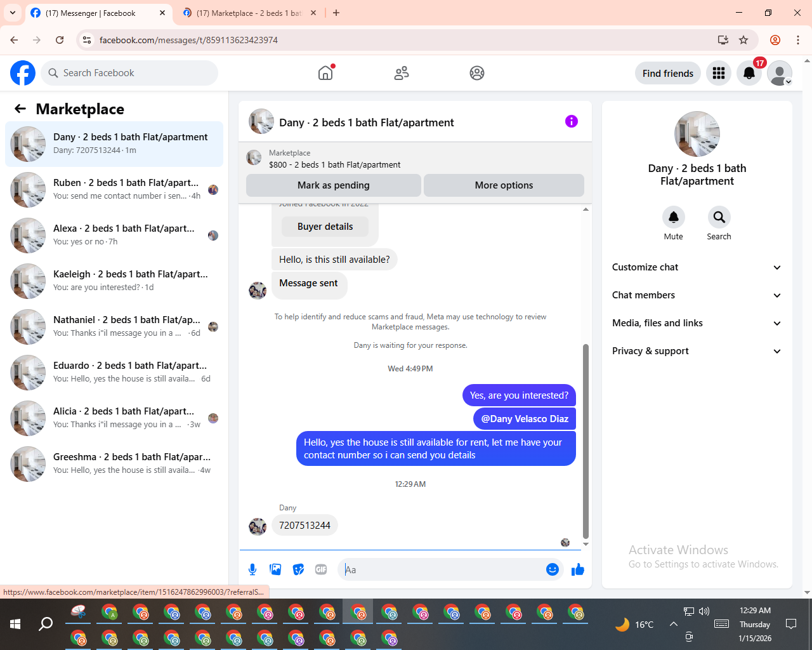
Task: Click Mark as pending button
Action: (x=334, y=185)
